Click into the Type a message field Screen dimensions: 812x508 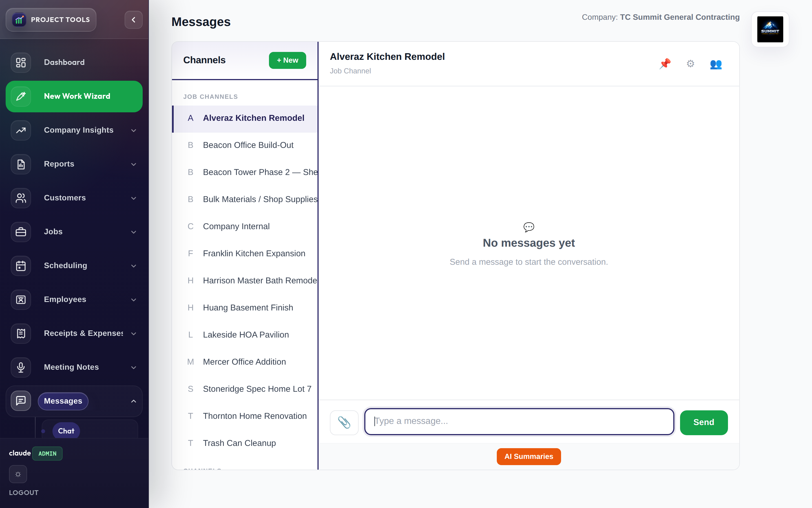pos(519,421)
